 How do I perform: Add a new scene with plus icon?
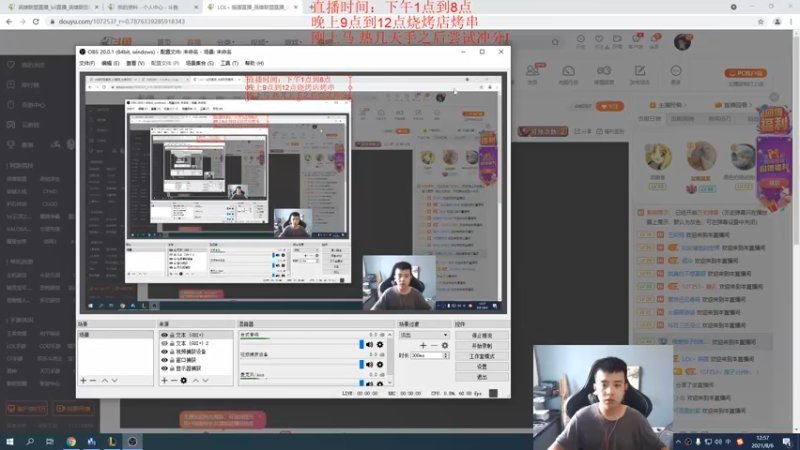coord(83,380)
